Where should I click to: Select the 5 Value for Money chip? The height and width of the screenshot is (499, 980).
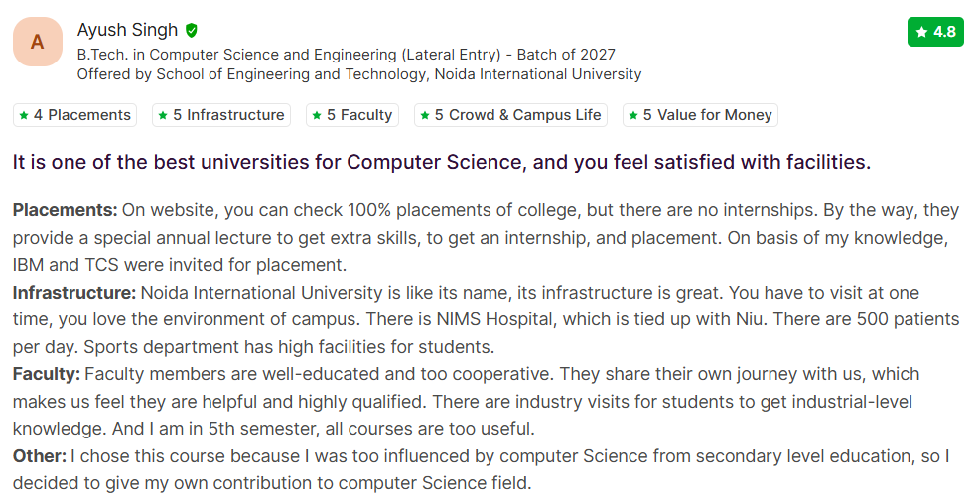click(700, 116)
